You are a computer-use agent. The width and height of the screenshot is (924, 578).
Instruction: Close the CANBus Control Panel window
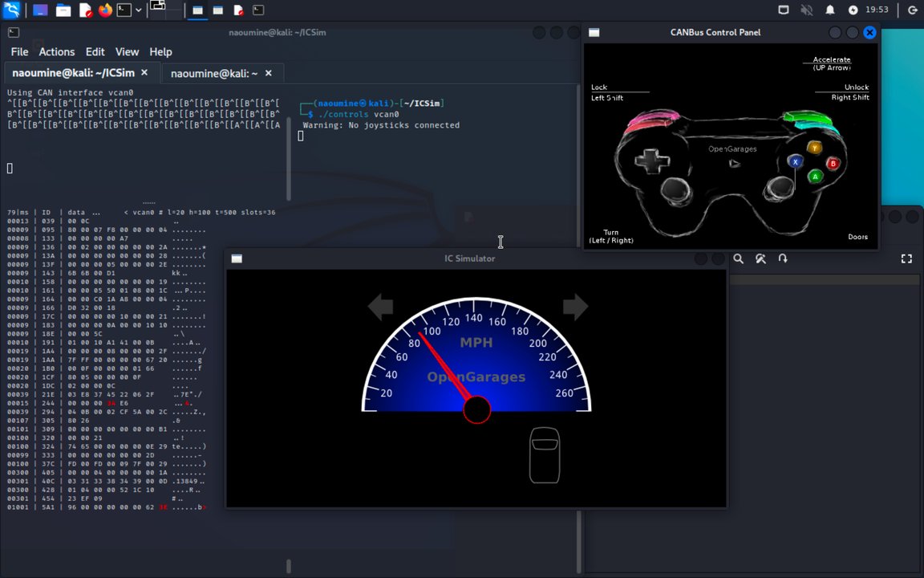[869, 32]
